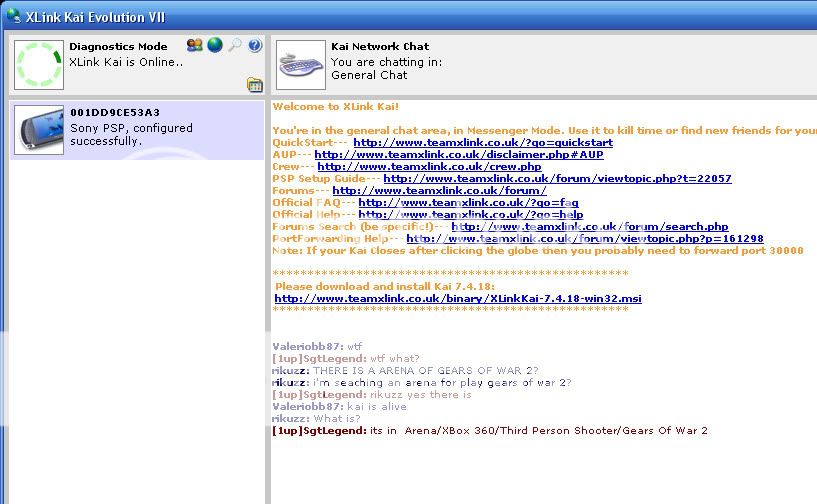The width and height of the screenshot is (817, 504).
Task: Open Messenger Mode with the people icon
Action: coord(194,45)
